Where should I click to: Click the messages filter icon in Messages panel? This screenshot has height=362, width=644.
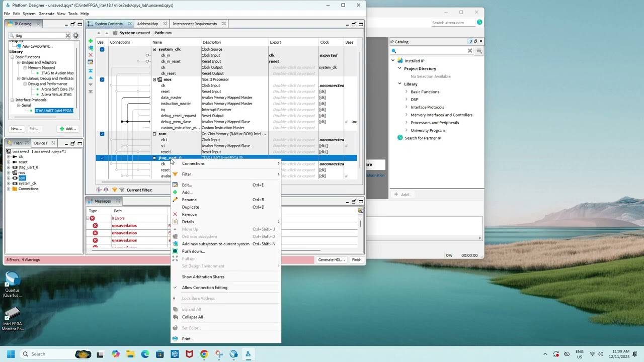pos(360,211)
